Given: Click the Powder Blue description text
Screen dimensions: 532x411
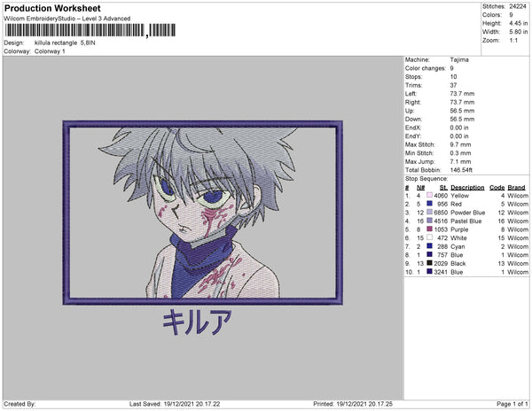Looking at the screenshot, I should click(x=467, y=213).
